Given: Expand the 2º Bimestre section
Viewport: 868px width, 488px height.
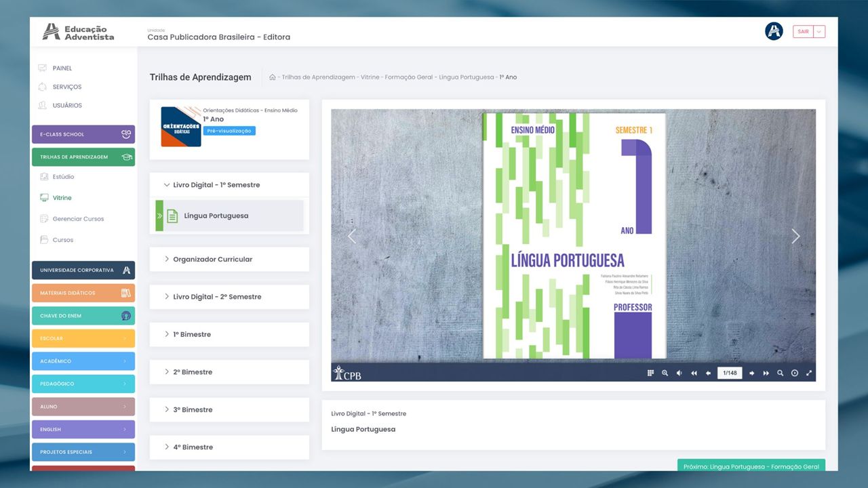Looking at the screenshot, I should (229, 372).
